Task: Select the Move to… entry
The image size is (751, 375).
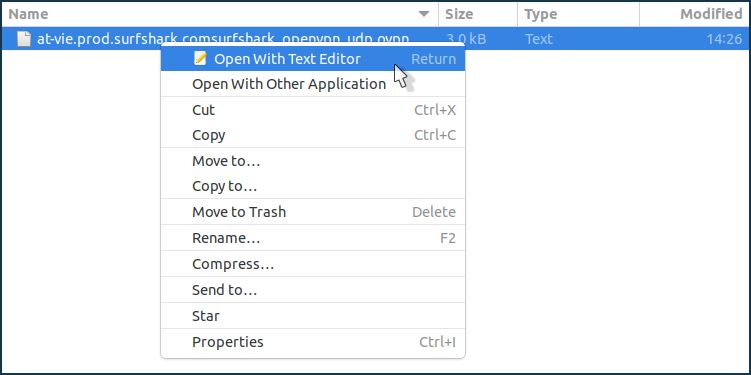Action: click(x=313, y=161)
